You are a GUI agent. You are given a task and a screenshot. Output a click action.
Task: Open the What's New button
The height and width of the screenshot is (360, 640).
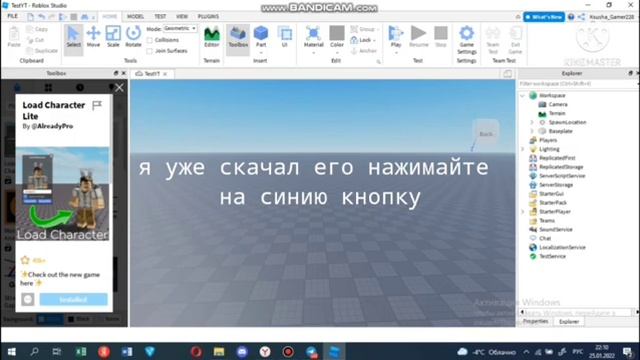(544, 17)
